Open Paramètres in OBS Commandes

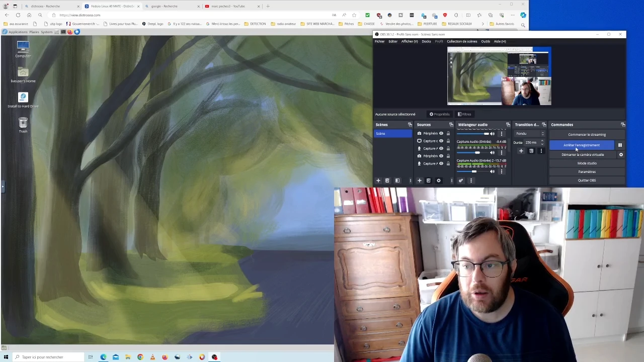[587, 172]
